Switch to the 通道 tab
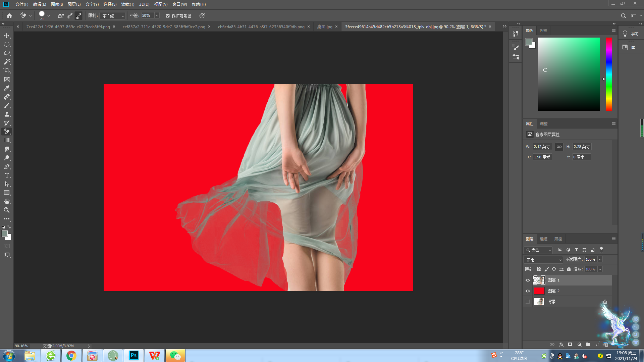This screenshot has height=362, width=644. (x=543, y=239)
